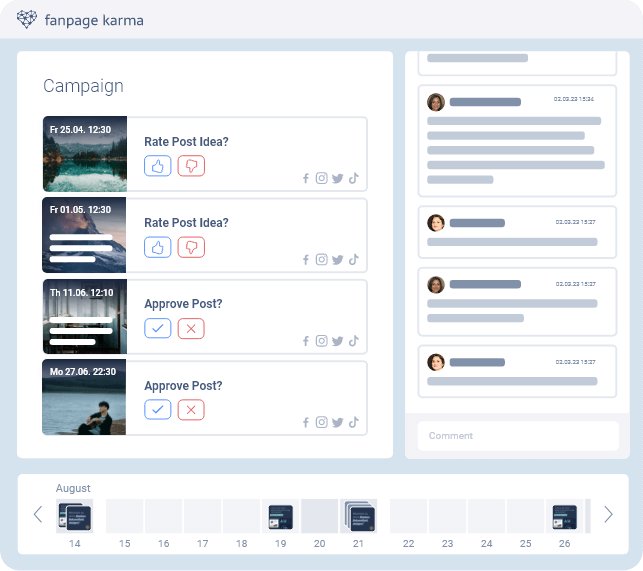Click Twitter icon on Th 11.06. post card
The width and height of the screenshot is (643, 571).
point(338,341)
